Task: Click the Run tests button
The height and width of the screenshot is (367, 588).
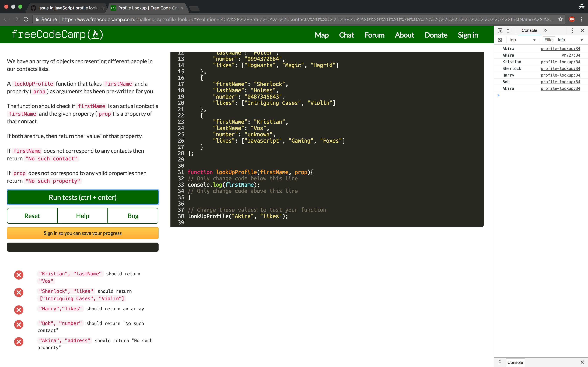Action: [x=83, y=197]
